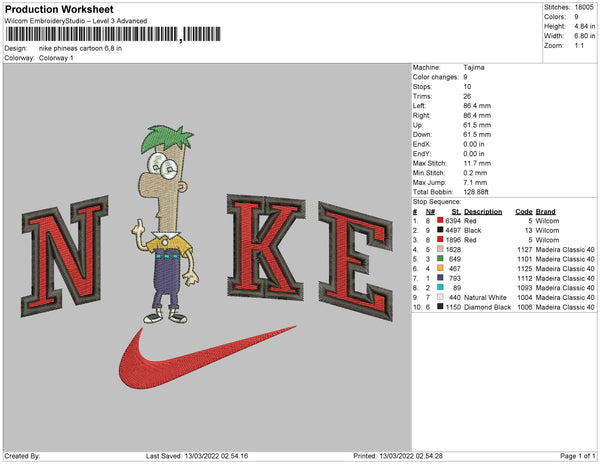Click the embroidered letter E in the preview
This screenshot has width=600, height=464.
[356, 260]
